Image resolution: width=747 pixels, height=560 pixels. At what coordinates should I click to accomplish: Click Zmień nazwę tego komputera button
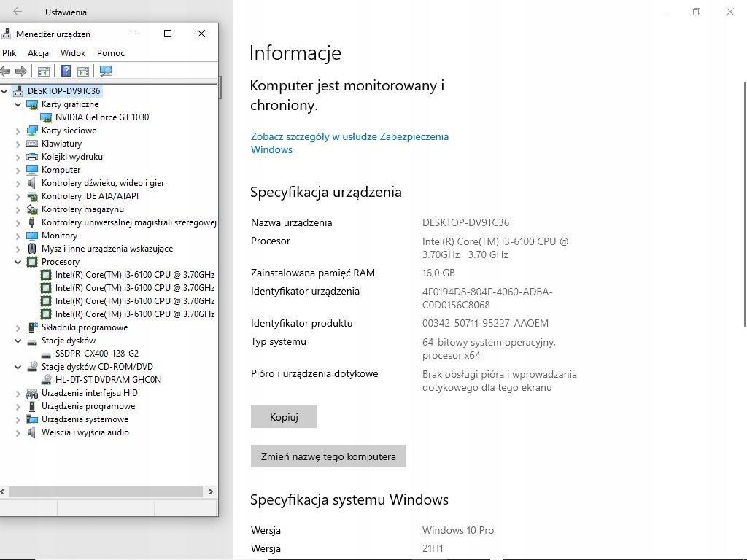click(328, 456)
